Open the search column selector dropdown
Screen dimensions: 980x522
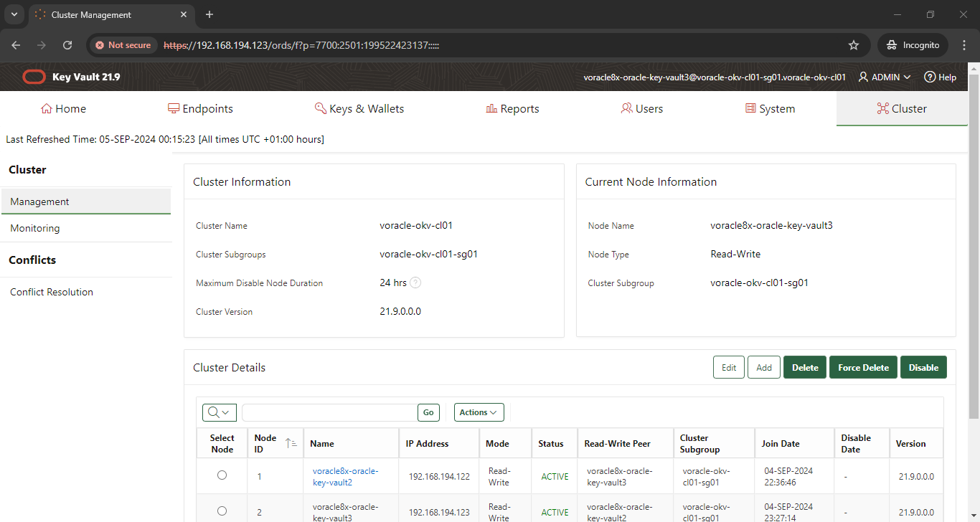point(220,412)
